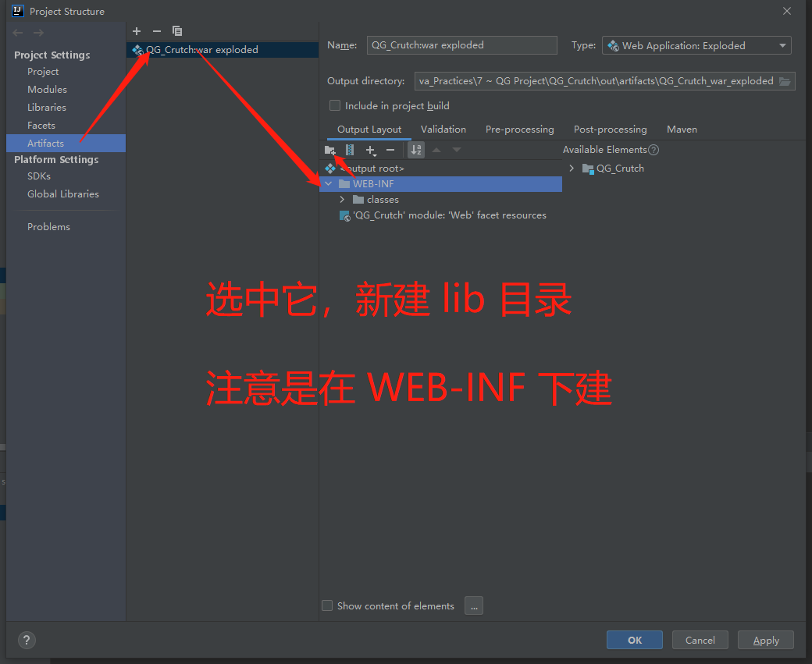The width and height of the screenshot is (812, 664).
Task: Add a new artifact with plus icon
Action: click(137, 31)
